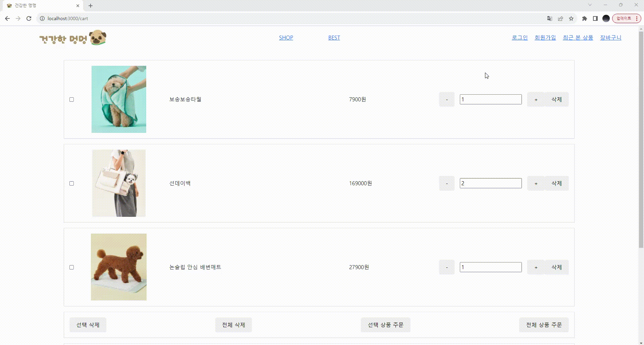Click the 논슬립 안심 배변매트 quantity field
The width and height of the screenshot is (644, 345).
tap(491, 267)
